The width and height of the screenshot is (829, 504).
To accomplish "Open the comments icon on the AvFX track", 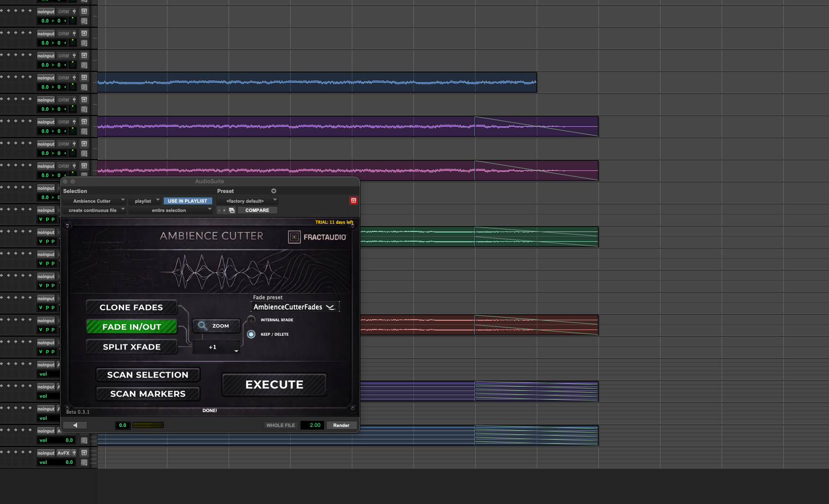I will click(84, 462).
